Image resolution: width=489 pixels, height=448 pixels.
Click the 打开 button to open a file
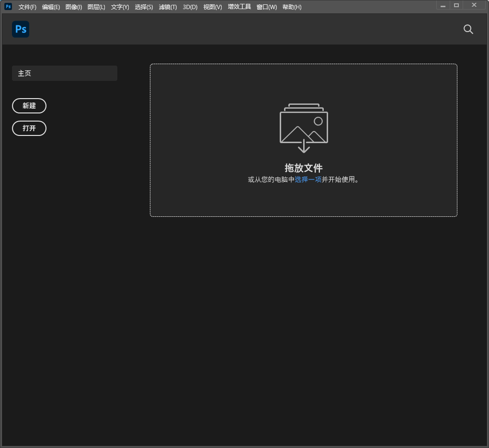pos(29,128)
